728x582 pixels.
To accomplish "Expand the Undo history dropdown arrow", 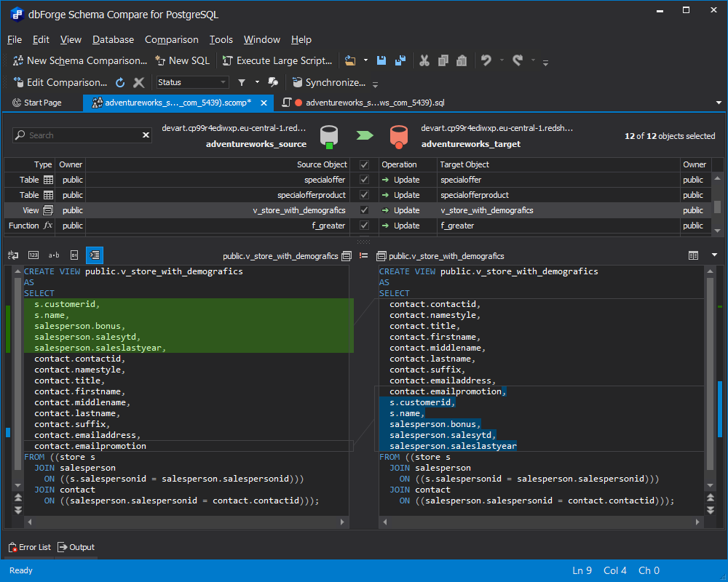I will coord(502,60).
